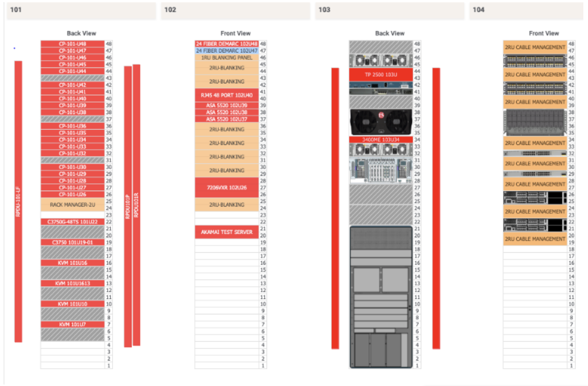The width and height of the screenshot is (588, 386).
Task: Click the patch panel at 104 U45-46
Action: point(535,61)
